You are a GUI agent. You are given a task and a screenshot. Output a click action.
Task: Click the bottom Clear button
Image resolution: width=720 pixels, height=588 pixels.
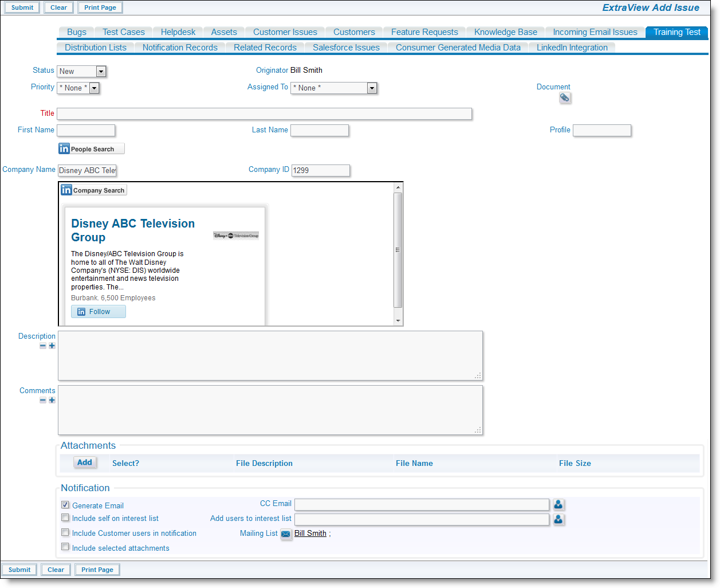(x=56, y=570)
